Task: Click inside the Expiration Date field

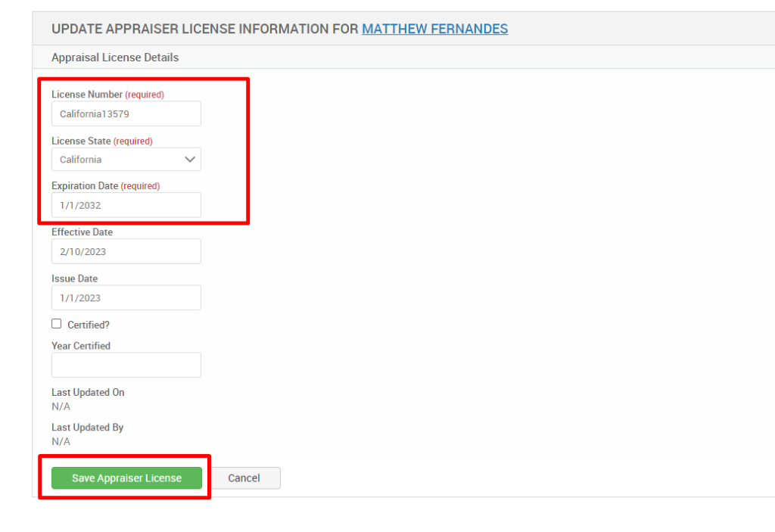Action: tap(126, 204)
